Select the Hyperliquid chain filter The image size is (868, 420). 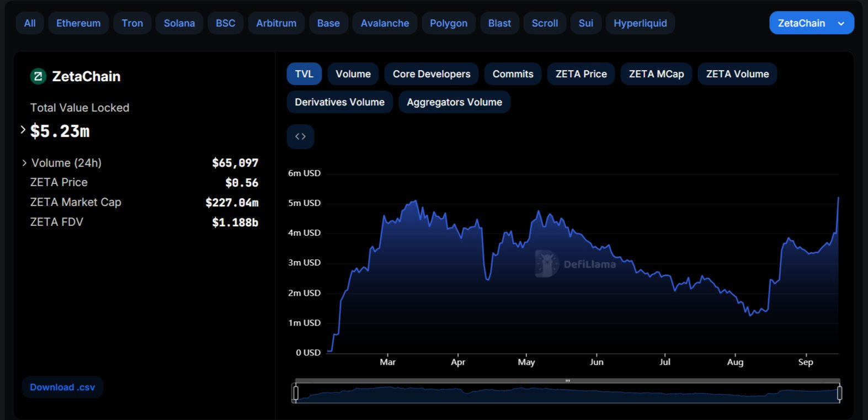(640, 23)
